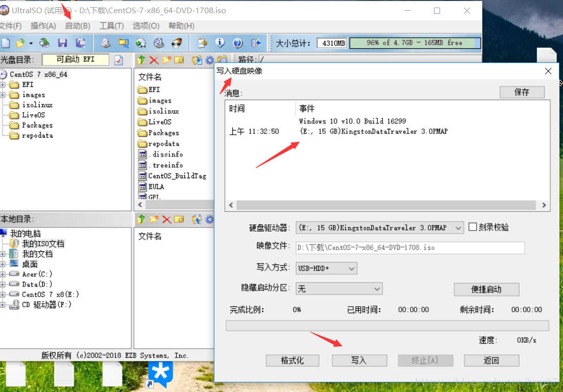
Task: Click the Mount to virtual drive icon
Action: point(159,43)
